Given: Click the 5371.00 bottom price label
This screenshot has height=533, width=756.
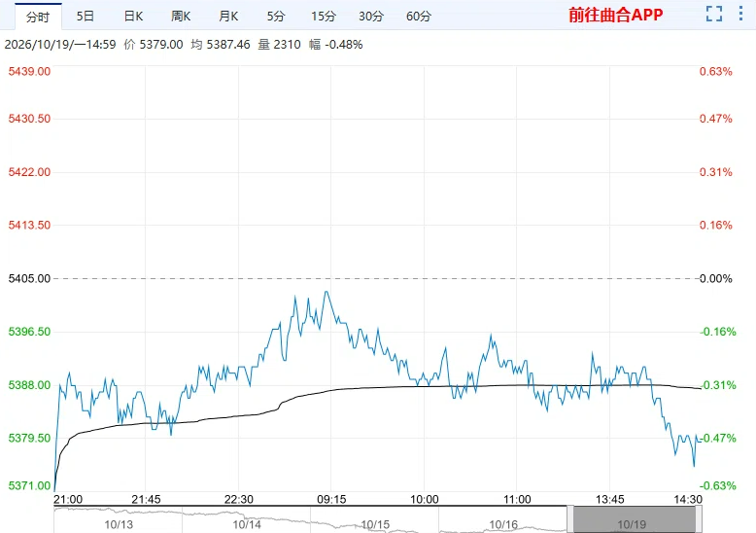Looking at the screenshot, I should tap(29, 485).
